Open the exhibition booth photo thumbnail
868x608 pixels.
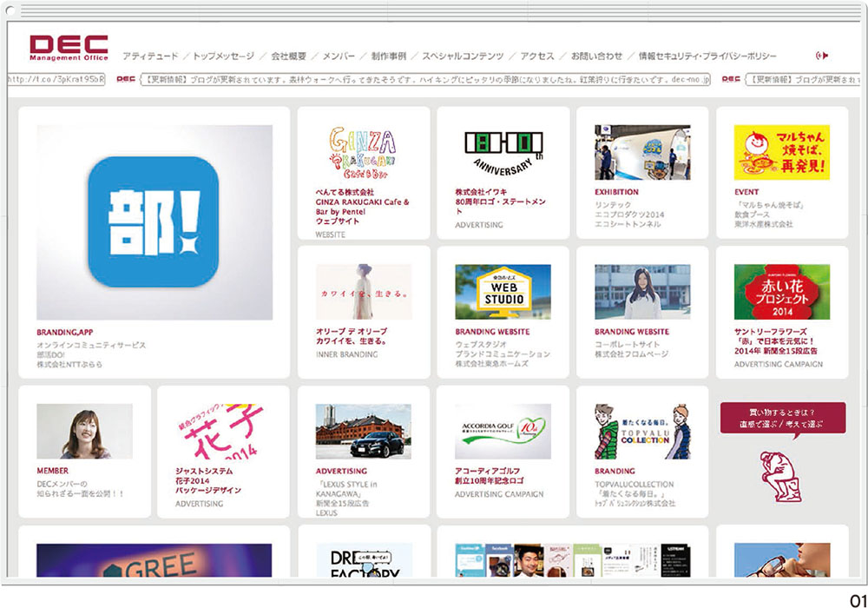pyautogui.click(x=642, y=152)
